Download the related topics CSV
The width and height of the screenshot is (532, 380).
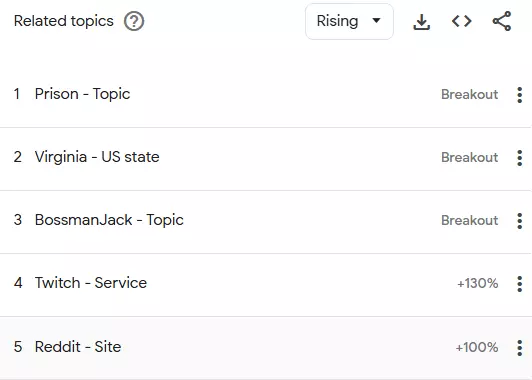[x=421, y=22]
